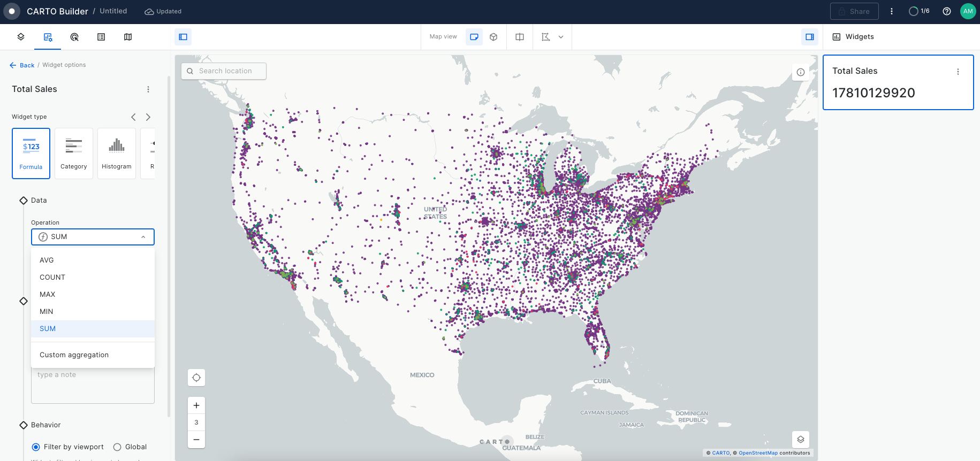
Task: Open the layer selector icon on map
Action: click(801, 440)
